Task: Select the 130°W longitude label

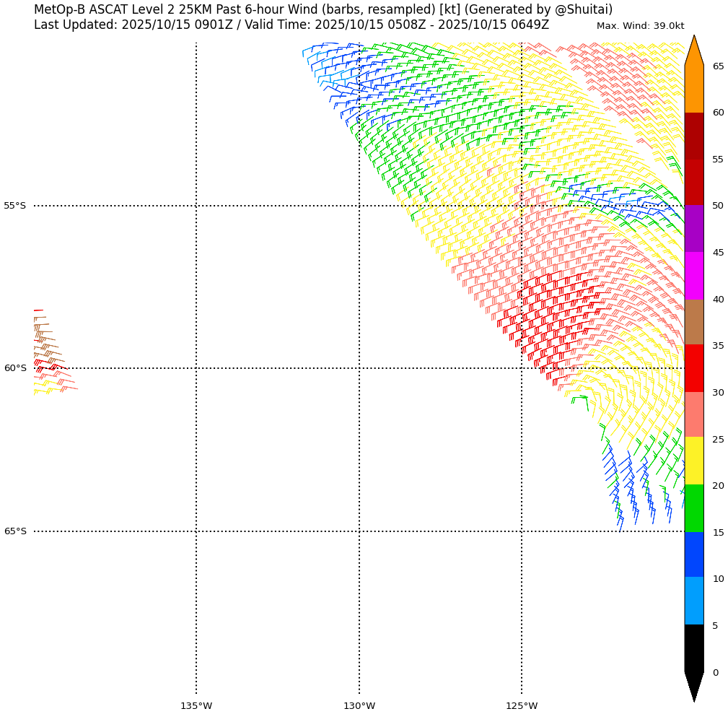Action: pyautogui.click(x=359, y=705)
